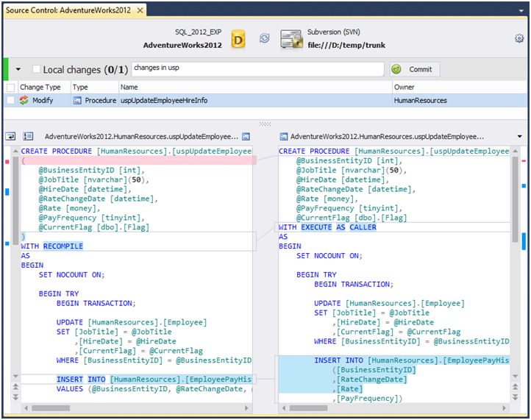This screenshot has height=420, width=531.
Task: Tick the checkbox for the uspUpdateEmployeeHireInfo row
Action: (x=10, y=101)
